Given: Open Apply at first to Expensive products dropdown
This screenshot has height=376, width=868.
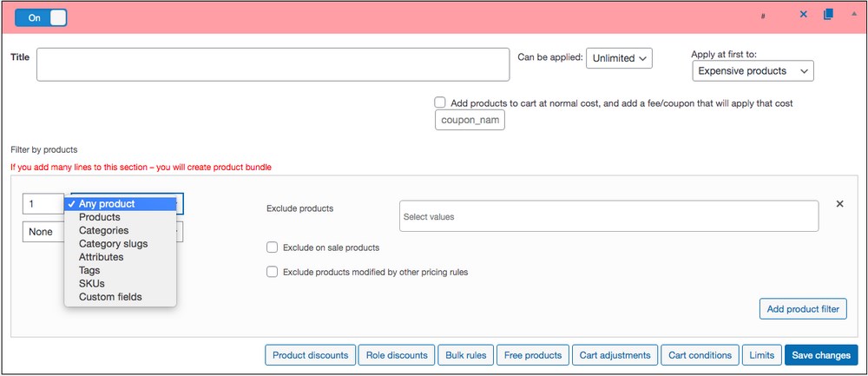Looking at the screenshot, I should [x=753, y=71].
